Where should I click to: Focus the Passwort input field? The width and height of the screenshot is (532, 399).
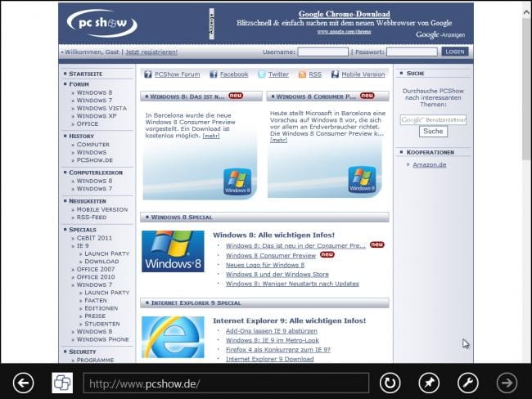click(x=412, y=52)
